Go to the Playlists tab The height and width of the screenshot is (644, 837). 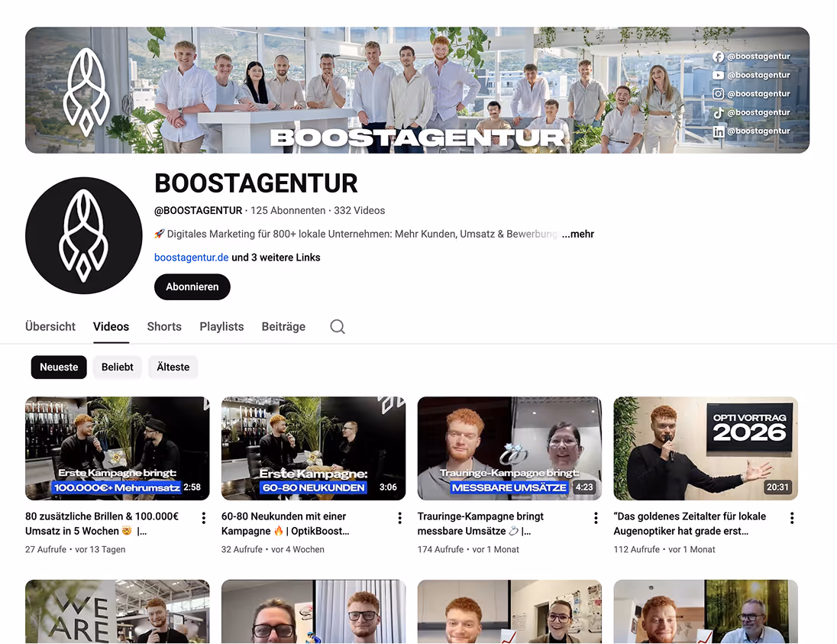(x=221, y=327)
